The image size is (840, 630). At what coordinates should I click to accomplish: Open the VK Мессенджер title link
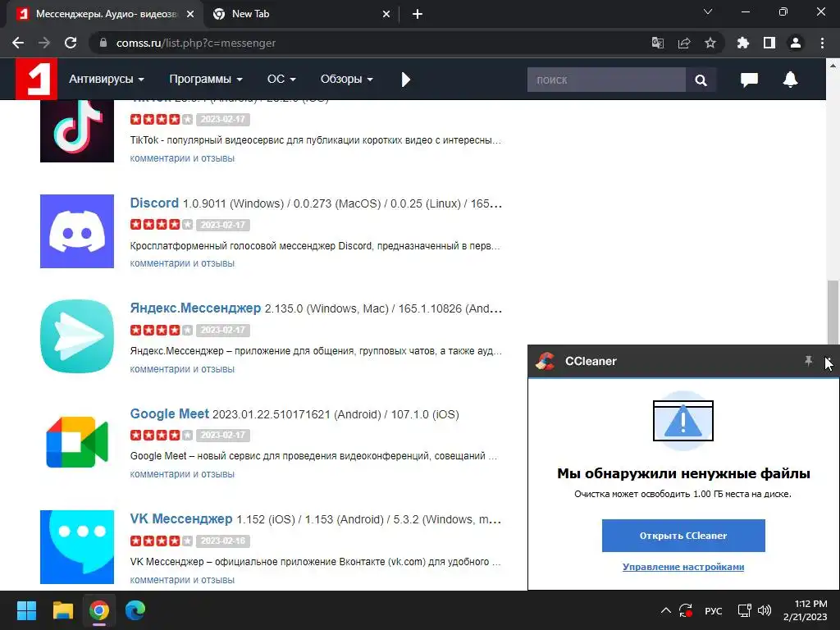181,519
